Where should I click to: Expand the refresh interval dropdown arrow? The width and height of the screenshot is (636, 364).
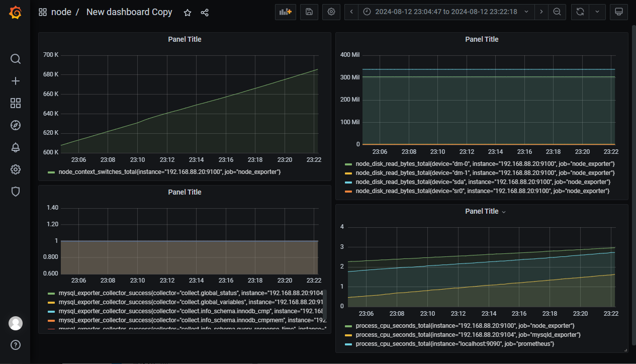click(597, 12)
